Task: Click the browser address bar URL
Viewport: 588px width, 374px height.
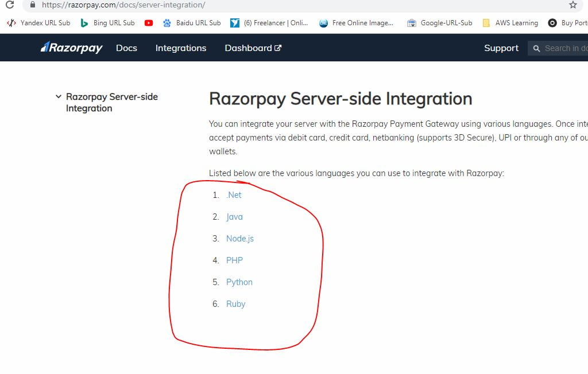Action: pyautogui.click(x=124, y=5)
